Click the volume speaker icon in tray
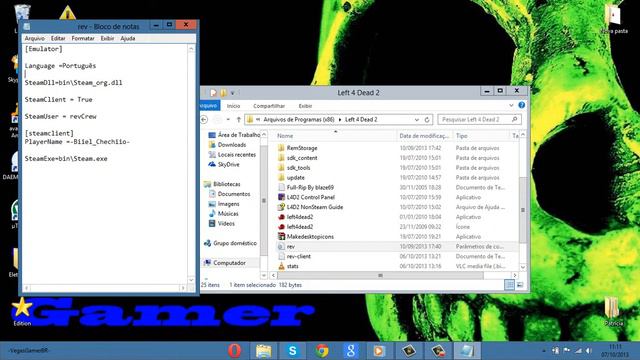Viewport: 640px width, 360px height. click(x=589, y=351)
